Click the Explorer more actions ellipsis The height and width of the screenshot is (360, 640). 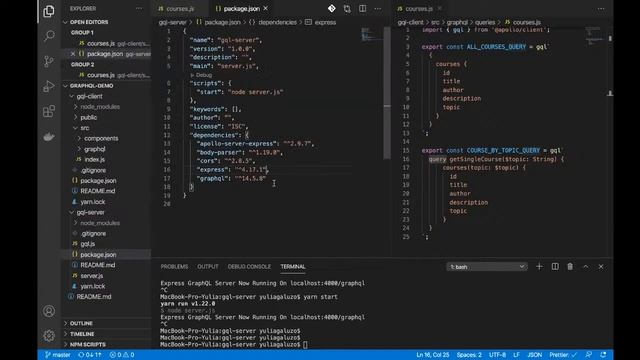[139, 9]
